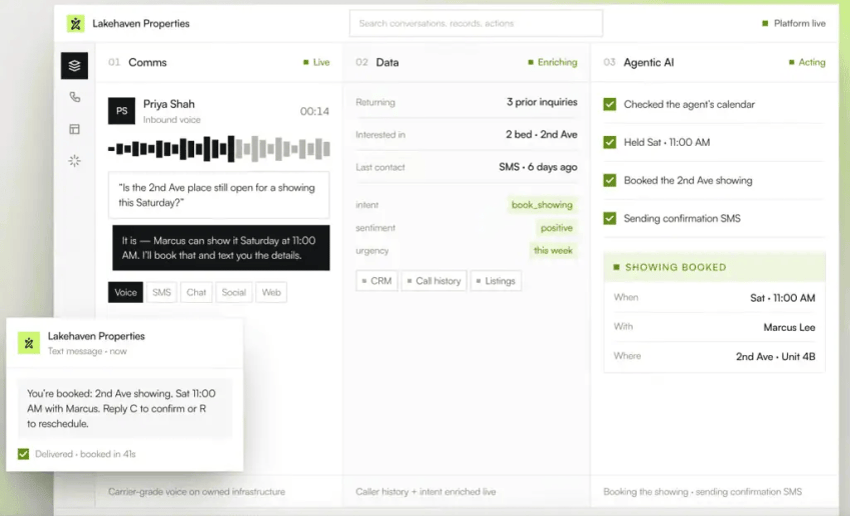Click the '03 Agentic AI' panel heading
The image size is (850, 516).
pyautogui.click(x=639, y=62)
